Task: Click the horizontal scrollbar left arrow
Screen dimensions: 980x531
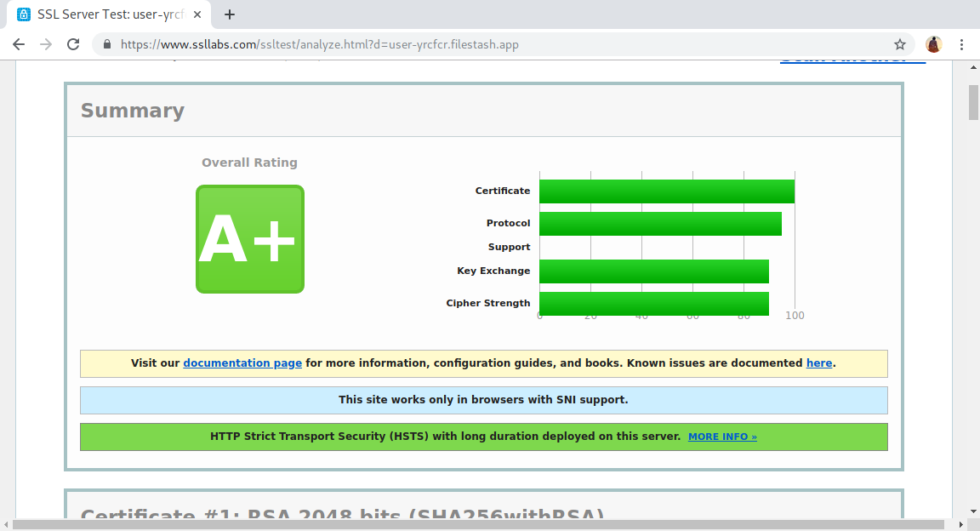Action: click(6, 524)
